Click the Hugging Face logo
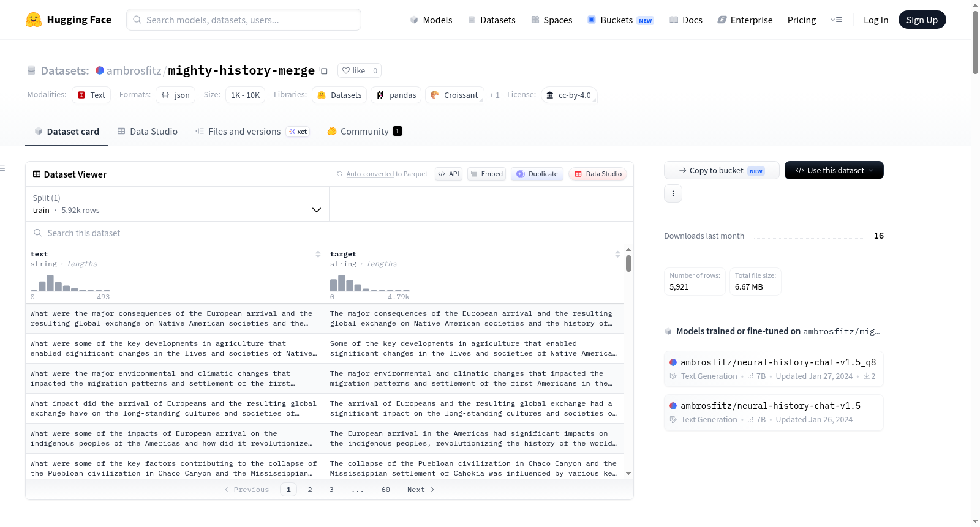 (x=68, y=20)
